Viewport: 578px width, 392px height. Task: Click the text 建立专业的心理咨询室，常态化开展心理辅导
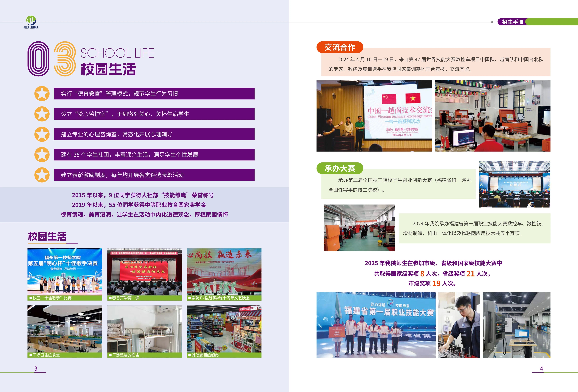tap(117, 135)
